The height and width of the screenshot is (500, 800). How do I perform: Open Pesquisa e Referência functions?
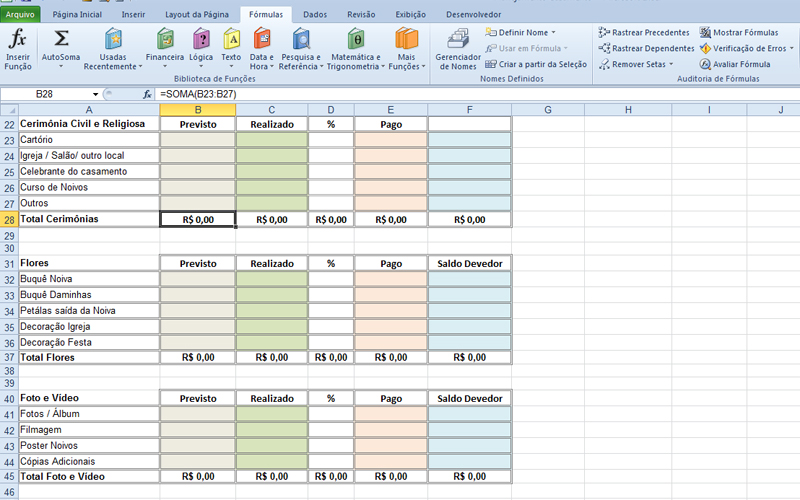pyautogui.click(x=300, y=40)
